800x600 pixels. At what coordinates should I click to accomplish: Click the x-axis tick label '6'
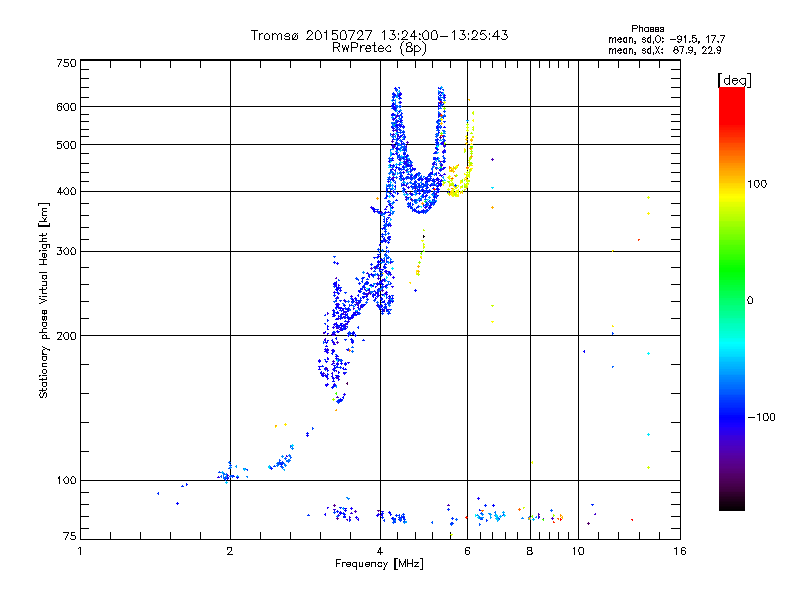[x=467, y=551]
